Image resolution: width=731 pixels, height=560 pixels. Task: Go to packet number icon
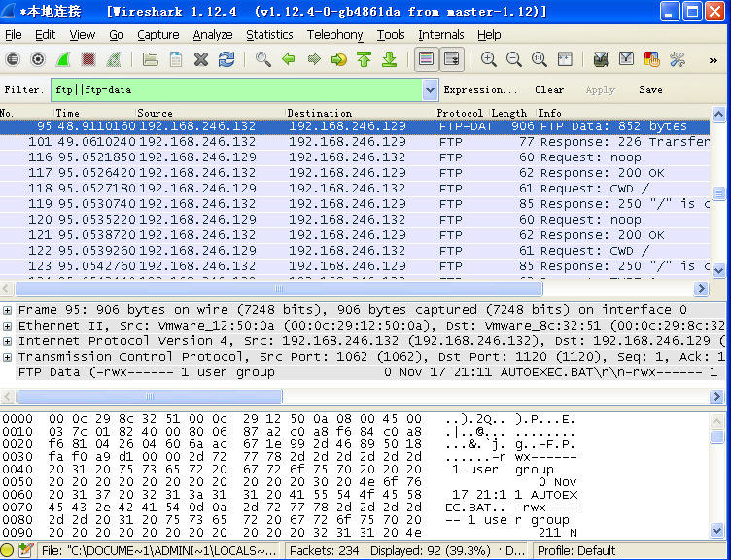pyautogui.click(x=339, y=59)
